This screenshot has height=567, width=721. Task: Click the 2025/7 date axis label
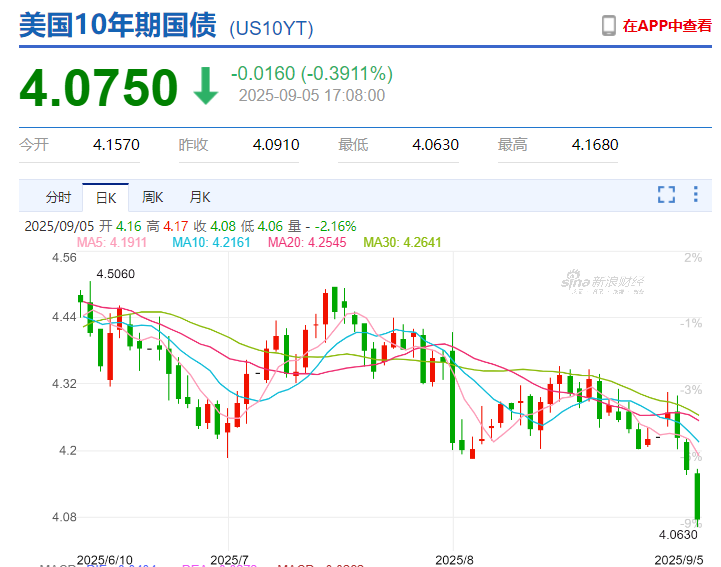pyautogui.click(x=229, y=560)
